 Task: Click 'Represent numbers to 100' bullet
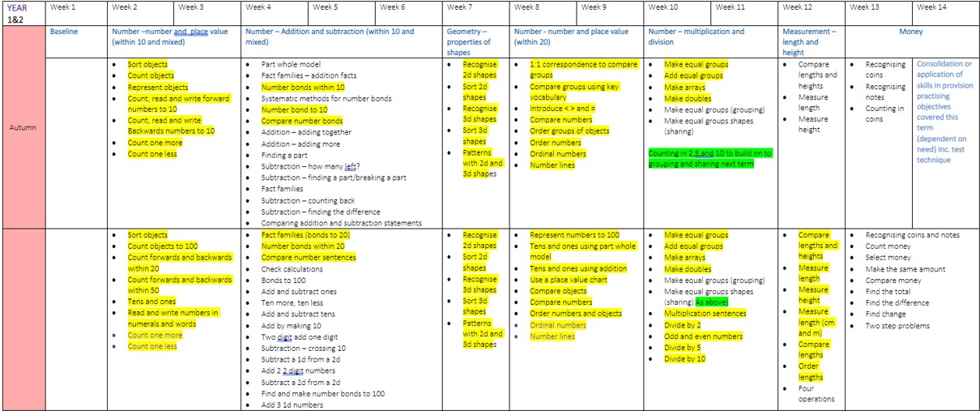coord(575,235)
